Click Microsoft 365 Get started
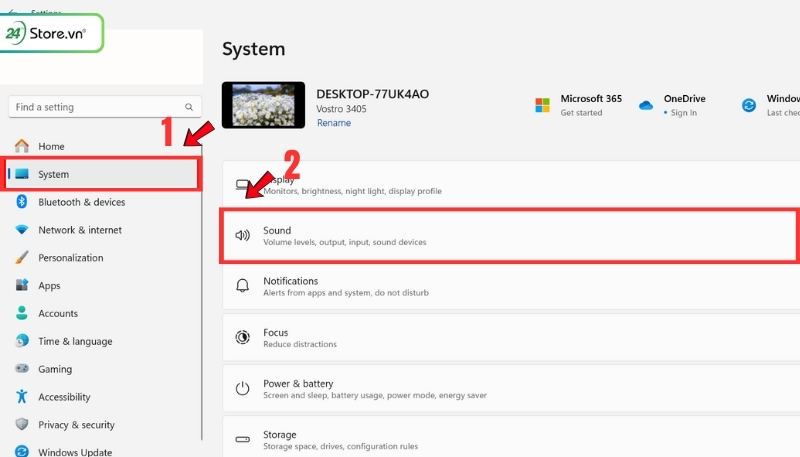 click(x=581, y=113)
